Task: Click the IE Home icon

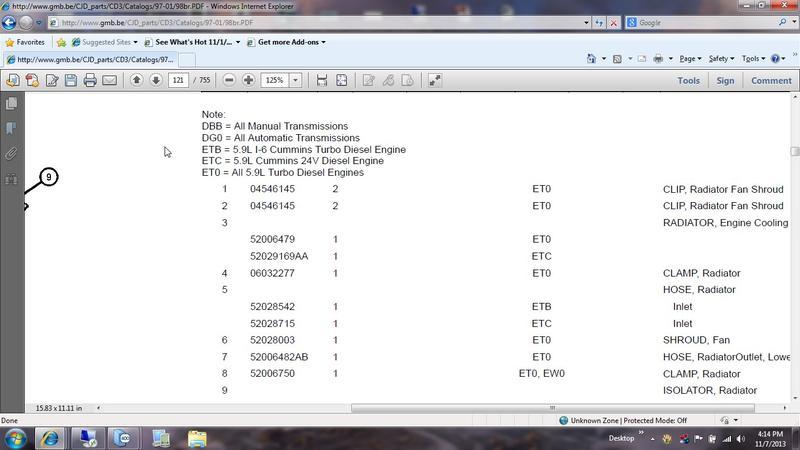Action: point(591,59)
